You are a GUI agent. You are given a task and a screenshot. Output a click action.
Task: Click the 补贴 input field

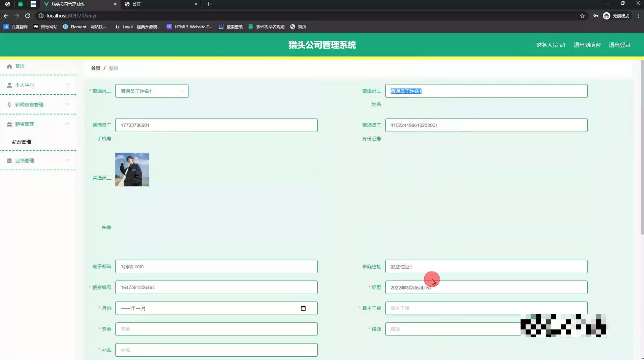[216, 350]
